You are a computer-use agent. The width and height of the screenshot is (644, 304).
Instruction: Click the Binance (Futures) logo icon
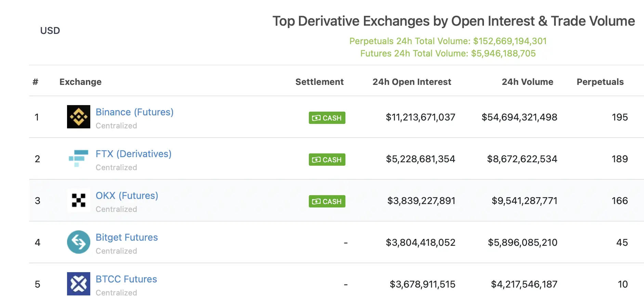[79, 117]
